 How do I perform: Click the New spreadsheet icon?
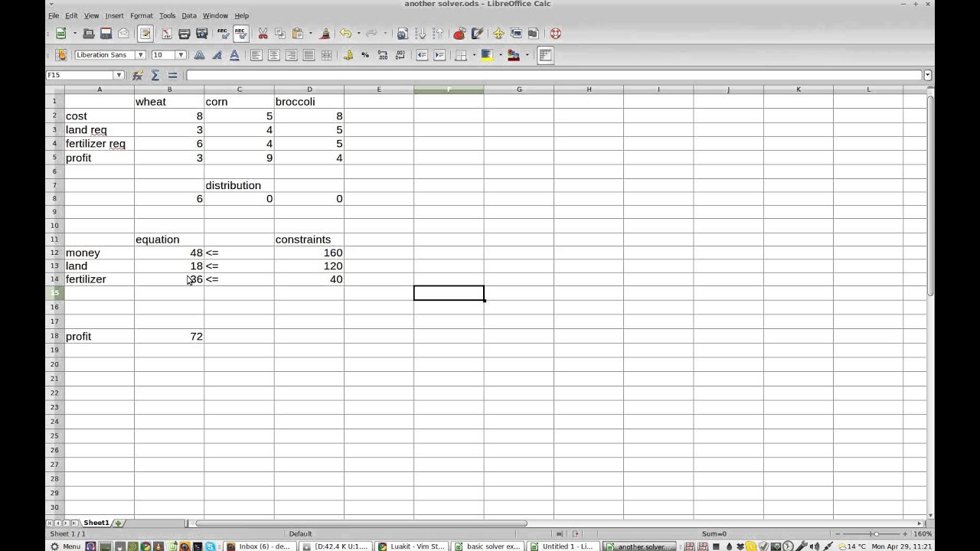tap(60, 34)
